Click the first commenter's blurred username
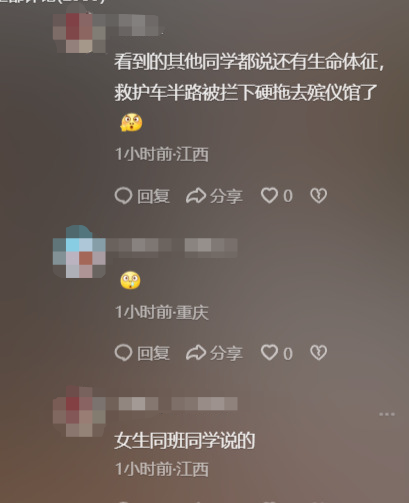The height and width of the screenshot is (503, 409). click(x=138, y=25)
